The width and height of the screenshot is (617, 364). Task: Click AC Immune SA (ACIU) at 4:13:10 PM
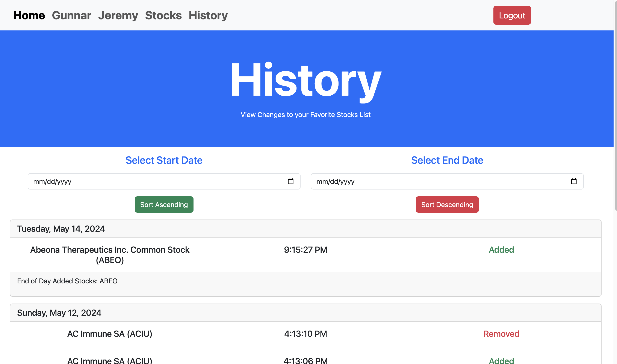click(110, 334)
